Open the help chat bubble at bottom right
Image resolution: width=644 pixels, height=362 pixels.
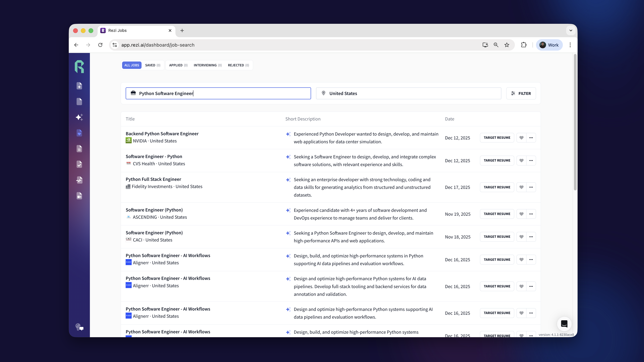[x=564, y=324]
